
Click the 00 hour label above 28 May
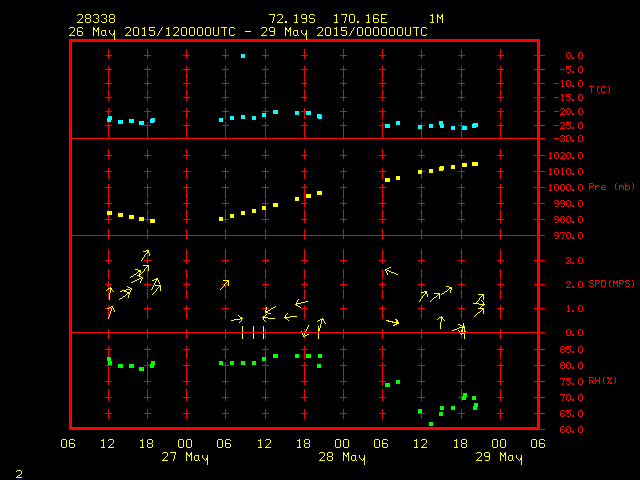point(342,444)
